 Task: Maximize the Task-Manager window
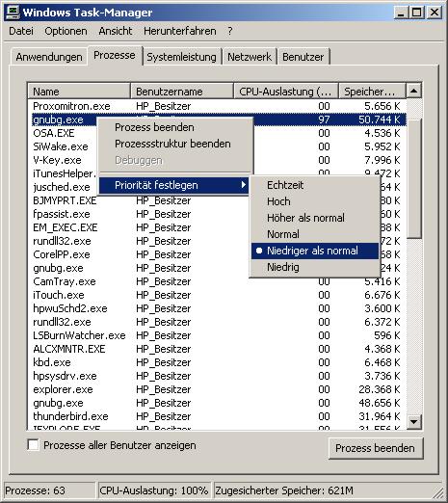[416, 13]
